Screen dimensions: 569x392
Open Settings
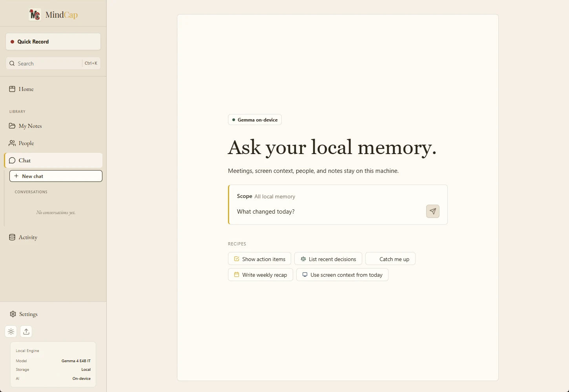tap(53, 314)
